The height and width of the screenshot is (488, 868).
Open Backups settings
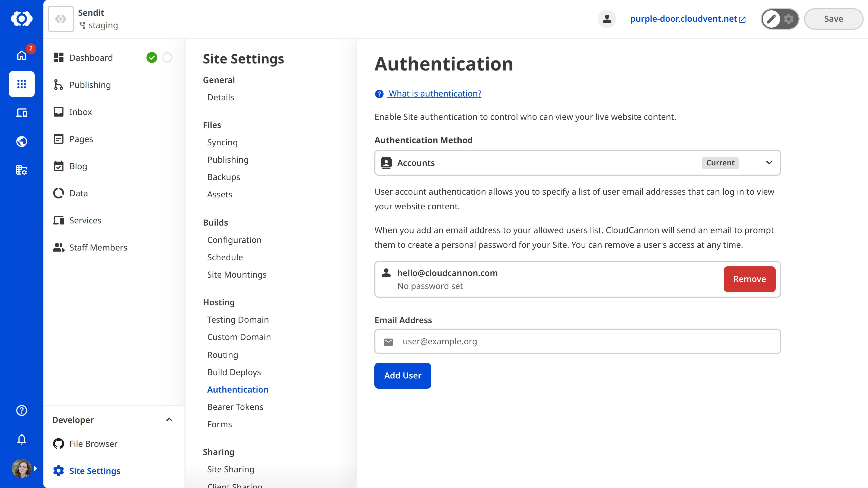(224, 177)
